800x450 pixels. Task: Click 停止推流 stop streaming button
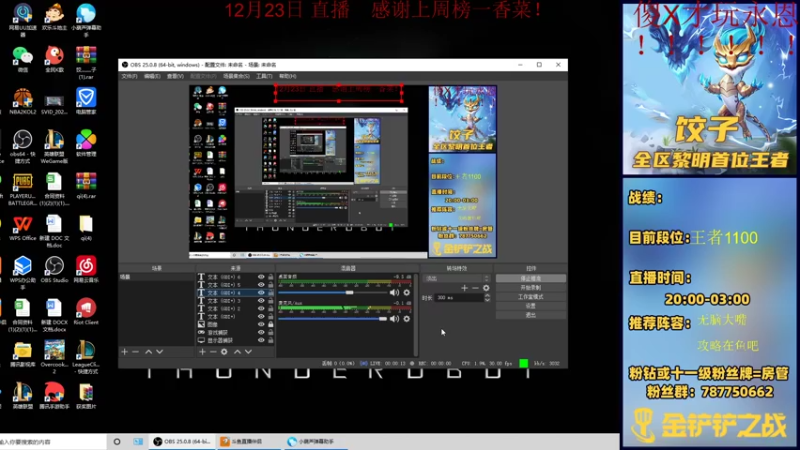pyautogui.click(x=531, y=279)
